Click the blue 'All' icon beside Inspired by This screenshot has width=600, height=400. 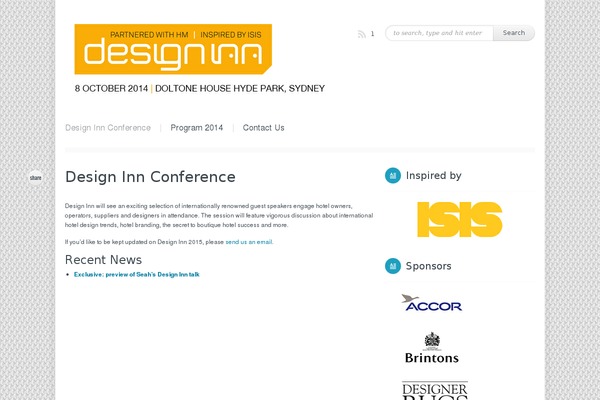point(393,176)
